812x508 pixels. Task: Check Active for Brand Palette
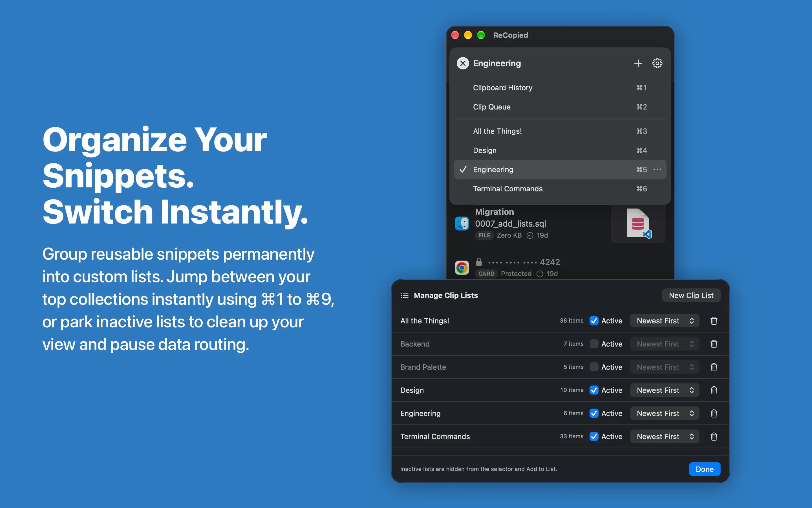[593, 367]
